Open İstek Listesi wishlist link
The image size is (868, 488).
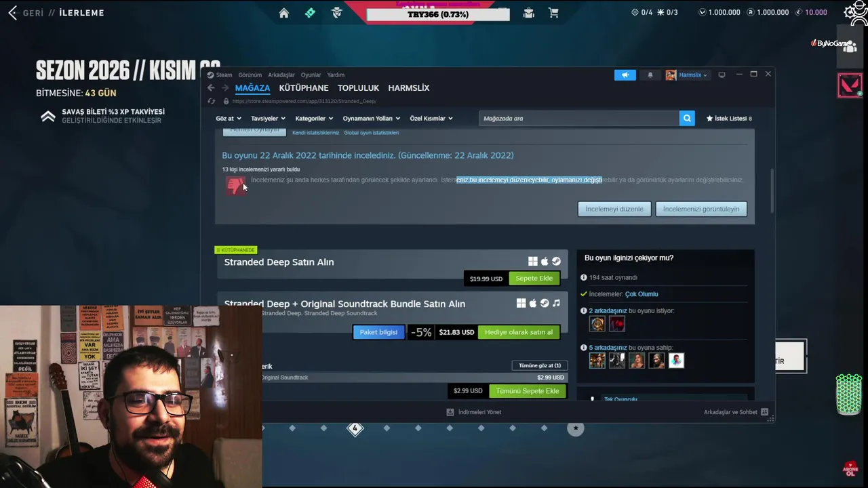tap(729, 119)
